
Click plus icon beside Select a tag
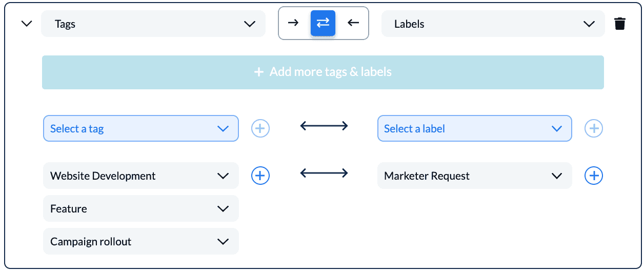pyautogui.click(x=260, y=128)
